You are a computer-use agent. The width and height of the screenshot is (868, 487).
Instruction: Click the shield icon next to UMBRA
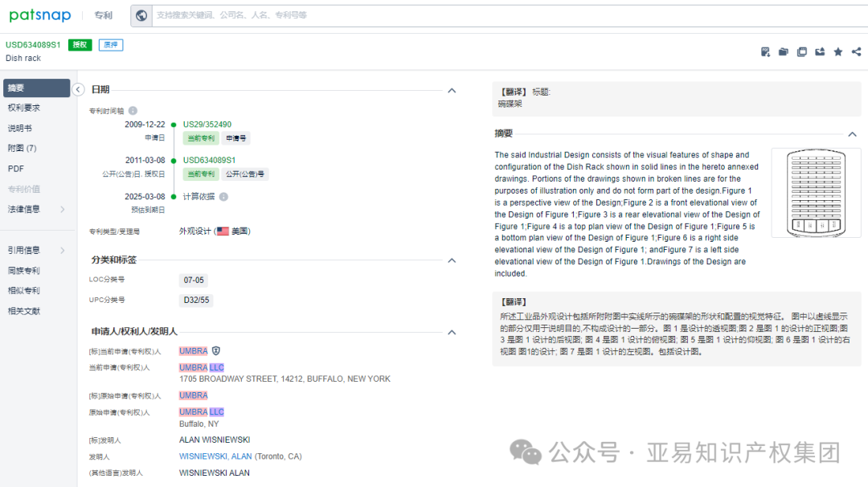coord(216,351)
